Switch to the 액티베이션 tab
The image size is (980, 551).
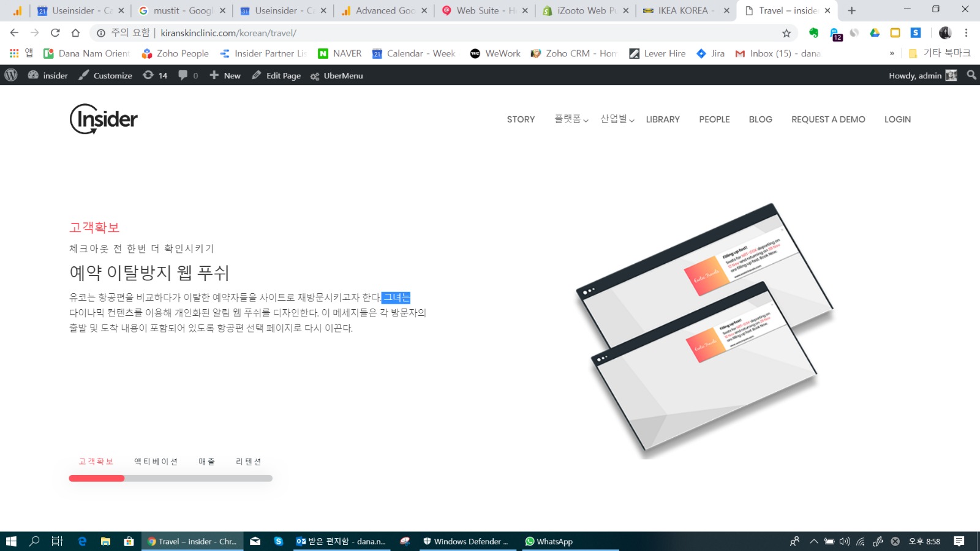156,462
